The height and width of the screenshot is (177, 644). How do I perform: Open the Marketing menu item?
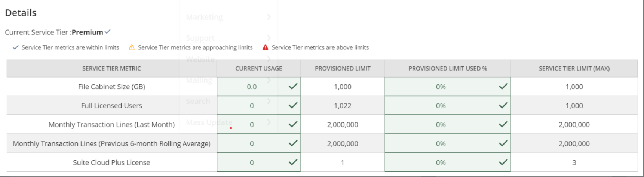(204, 17)
